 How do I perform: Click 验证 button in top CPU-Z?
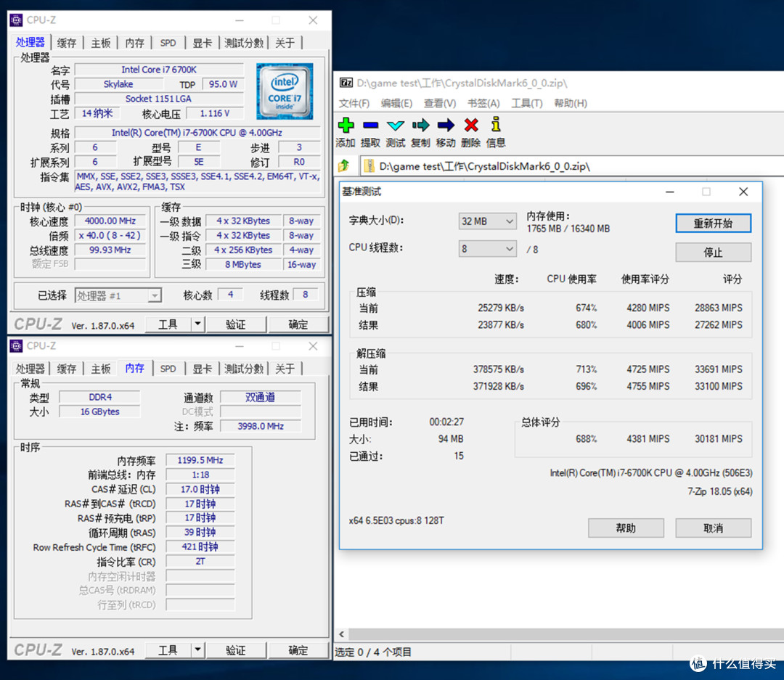click(236, 324)
